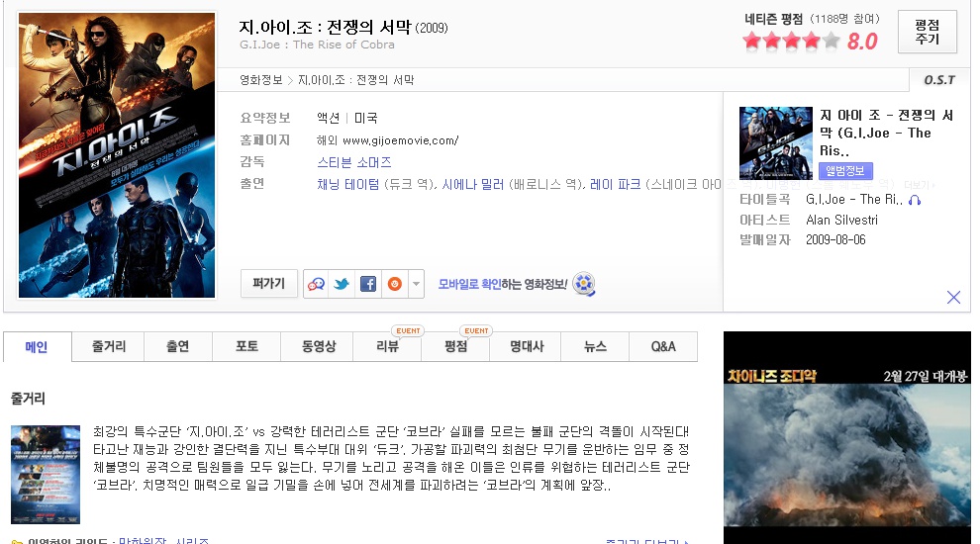
Task: Expand cast list with 더보기
Action: pyautogui.click(x=919, y=185)
